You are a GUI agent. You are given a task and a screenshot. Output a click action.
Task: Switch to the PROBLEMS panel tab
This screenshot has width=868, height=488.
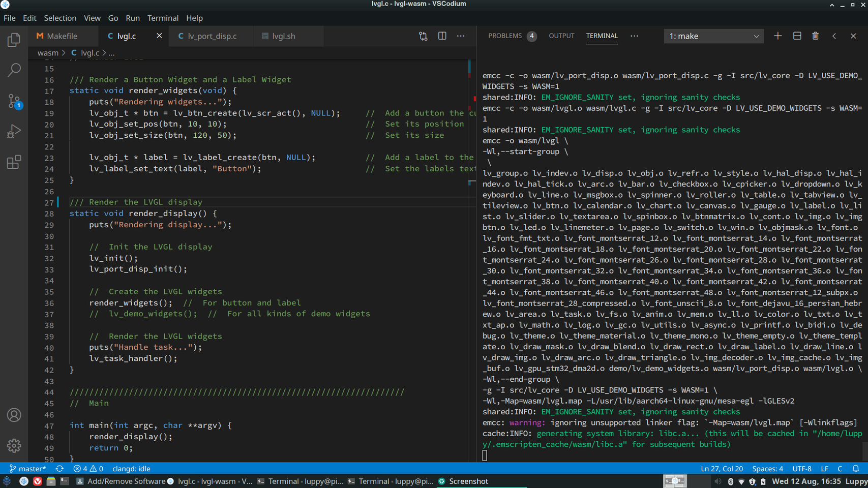pyautogui.click(x=505, y=36)
